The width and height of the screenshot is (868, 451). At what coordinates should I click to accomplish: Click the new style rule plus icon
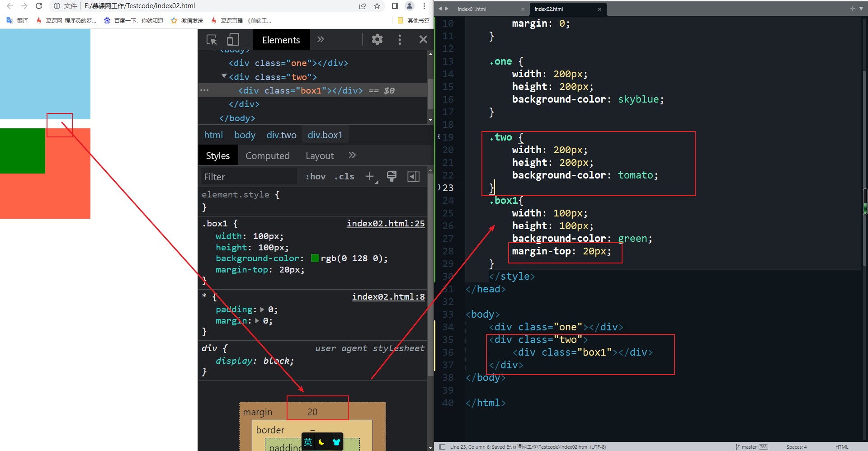click(370, 176)
